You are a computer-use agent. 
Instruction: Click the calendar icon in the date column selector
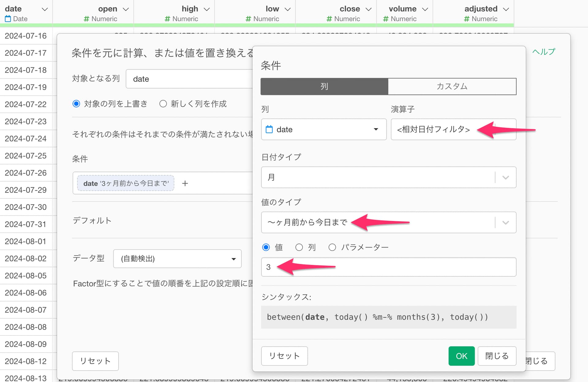[269, 129]
